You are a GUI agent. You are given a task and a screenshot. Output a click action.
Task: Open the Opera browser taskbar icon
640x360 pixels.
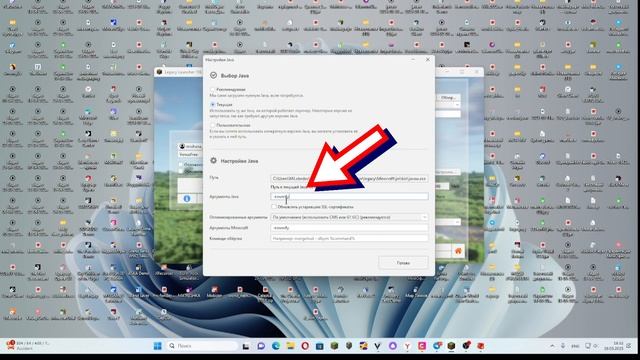305,346
